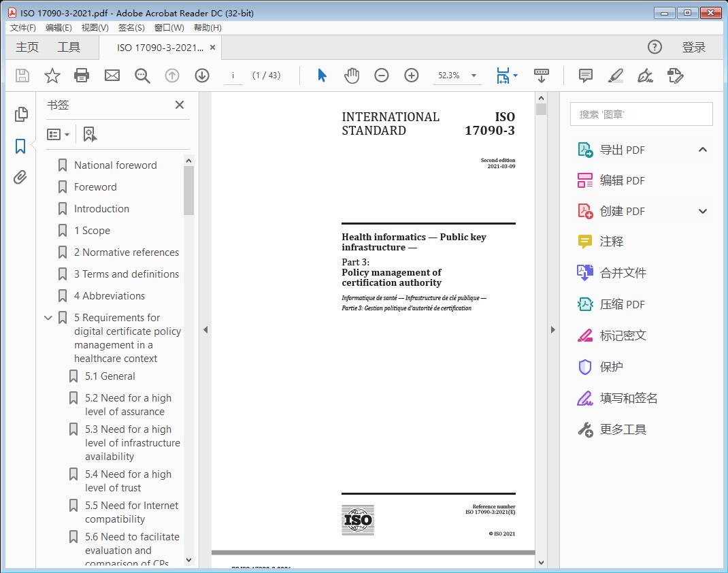Print the ISO document
Viewport: 728px width, 573px height.
coord(82,76)
